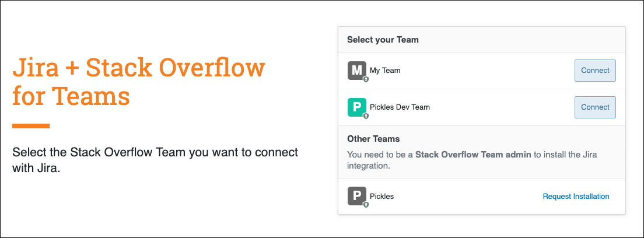Connect the Pickles Dev Team workspace

[595, 107]
